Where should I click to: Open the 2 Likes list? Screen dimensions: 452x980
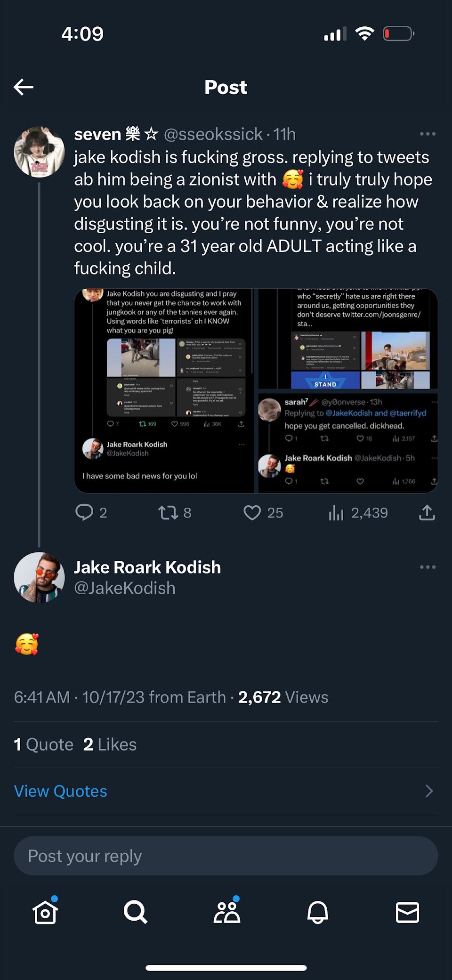click(x=110, y=745)
